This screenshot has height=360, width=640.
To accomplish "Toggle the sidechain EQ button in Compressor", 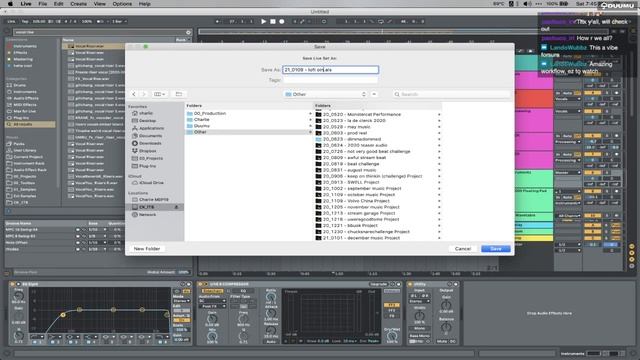I will point(243,291).
